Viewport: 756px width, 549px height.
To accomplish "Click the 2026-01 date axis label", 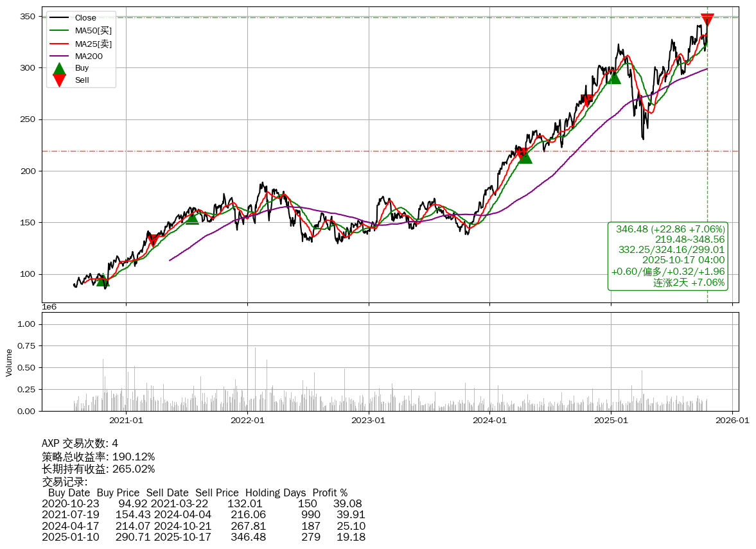I will [x=732, y=421].
